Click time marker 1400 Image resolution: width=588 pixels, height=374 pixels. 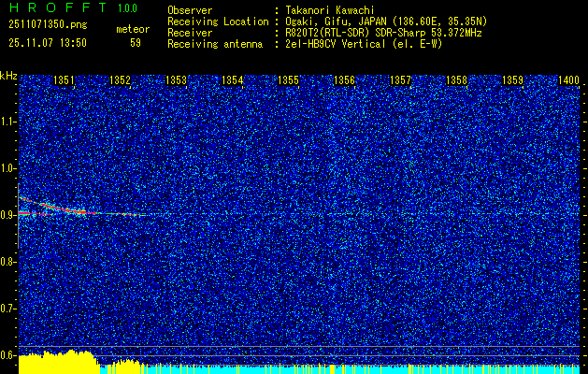pos(569,80)
